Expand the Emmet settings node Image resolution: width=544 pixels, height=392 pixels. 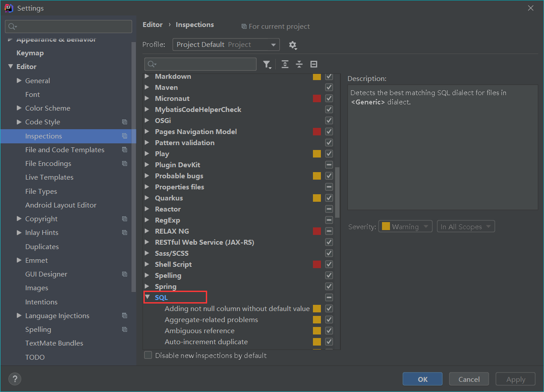(x=19, y=261)
